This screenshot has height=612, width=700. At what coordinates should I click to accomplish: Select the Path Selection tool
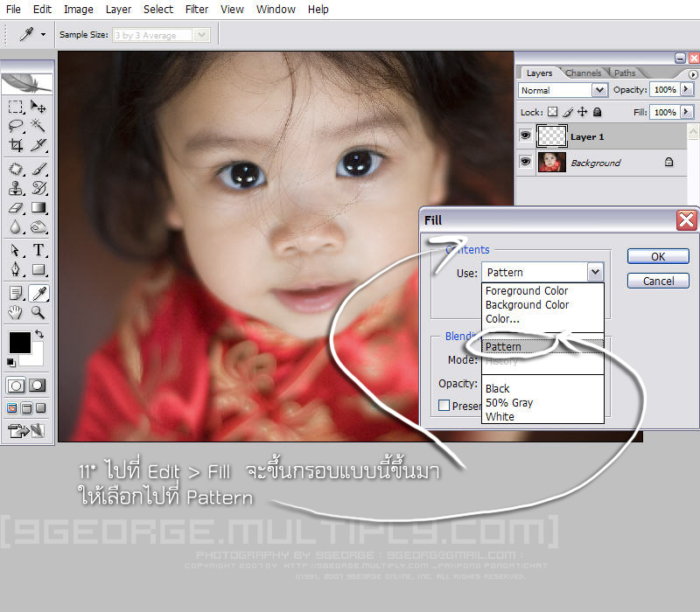click(x=15, y=250)
